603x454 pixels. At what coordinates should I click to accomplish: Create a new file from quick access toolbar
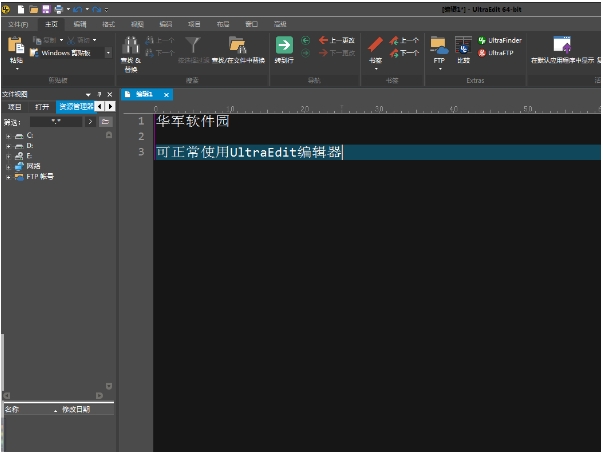tap(21, 9)
